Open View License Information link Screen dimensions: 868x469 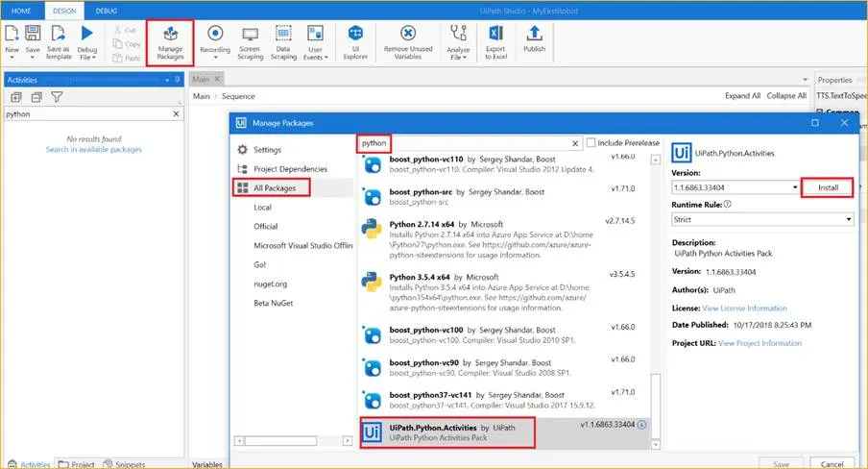pyautogui.click(x=744, y=309)
